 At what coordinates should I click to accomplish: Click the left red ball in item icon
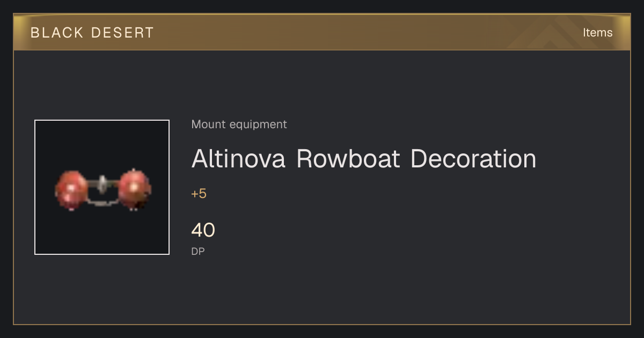(71, 190)
